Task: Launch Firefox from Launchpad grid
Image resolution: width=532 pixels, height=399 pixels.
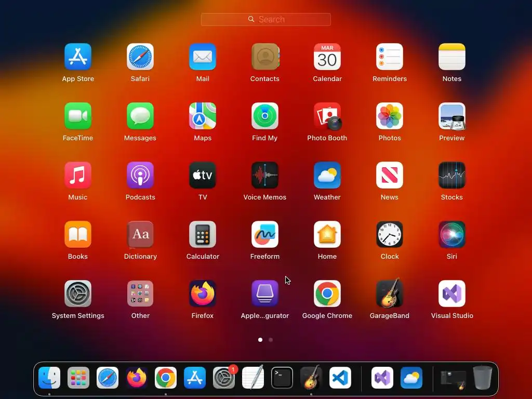Action: 203,294
